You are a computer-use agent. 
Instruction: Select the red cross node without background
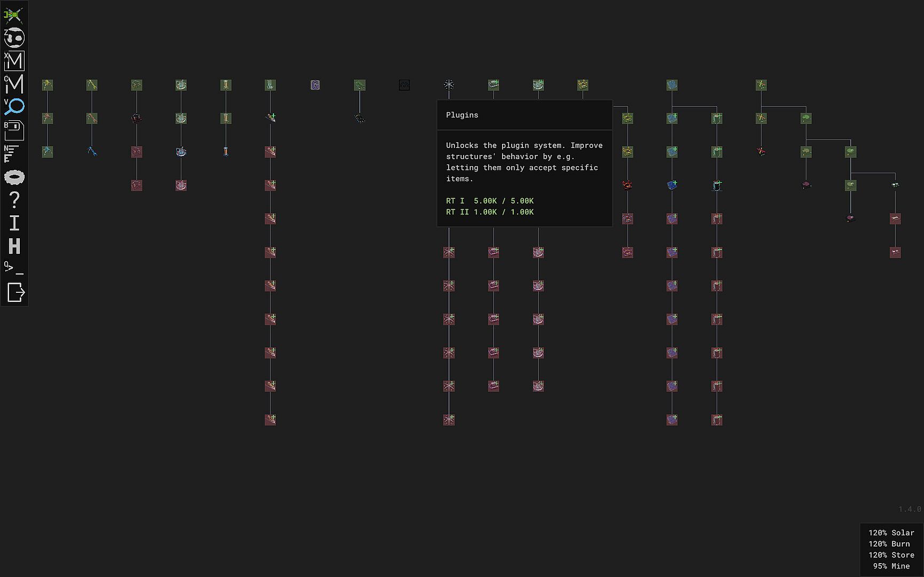click(x=761, y=152)
